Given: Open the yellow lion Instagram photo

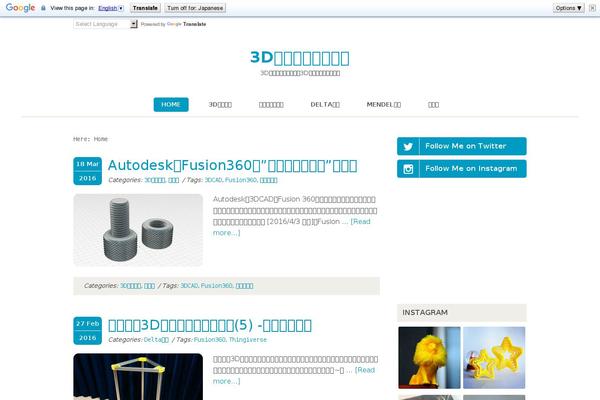Looking at the screenshot, I should [429, 358].
